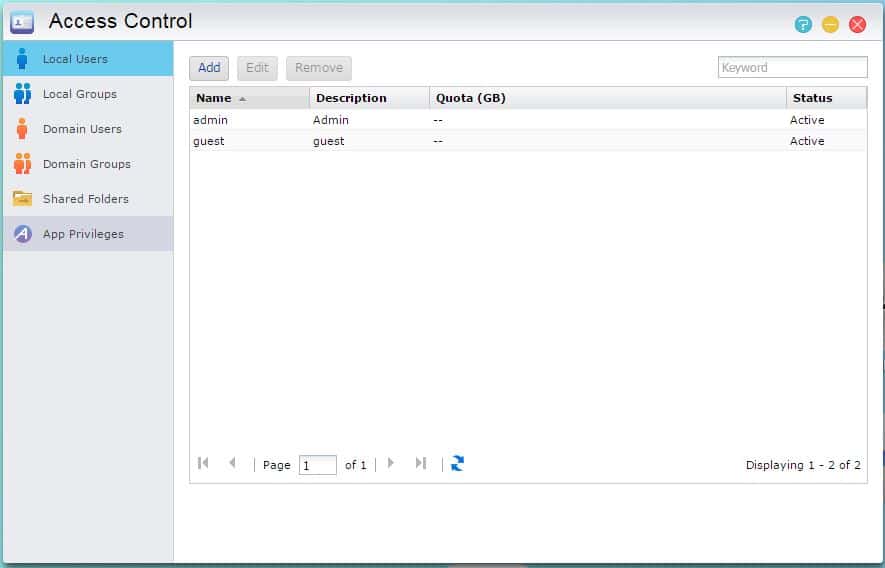This screenshot has height=568, width=885.
Task: Click the page number input box
Action: pos(317,465)
